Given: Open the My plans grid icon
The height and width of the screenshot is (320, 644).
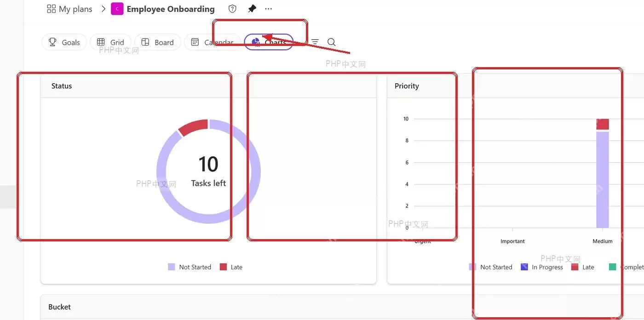Looking at the screenshot, I should (x=51, y=9).
